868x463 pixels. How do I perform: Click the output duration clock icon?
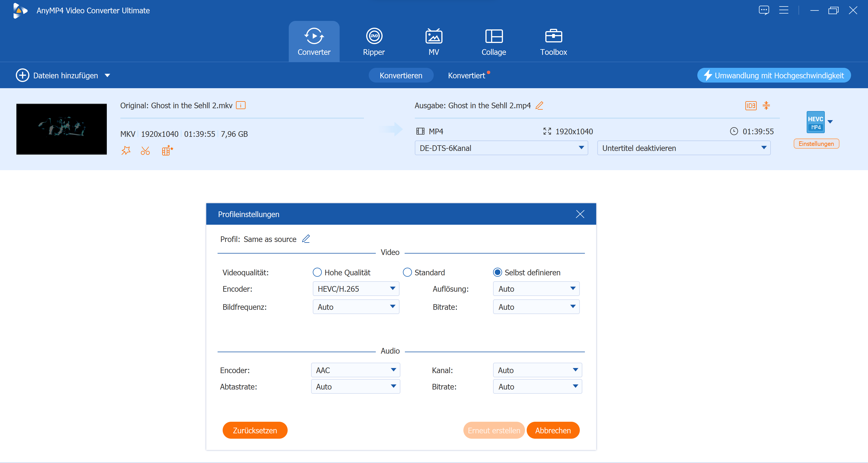(734, 131)
